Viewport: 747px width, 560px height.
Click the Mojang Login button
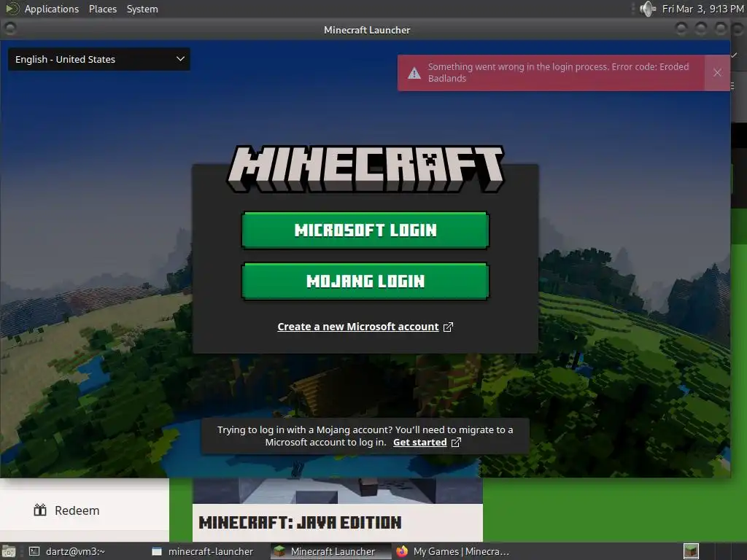[x=365, y=281]
